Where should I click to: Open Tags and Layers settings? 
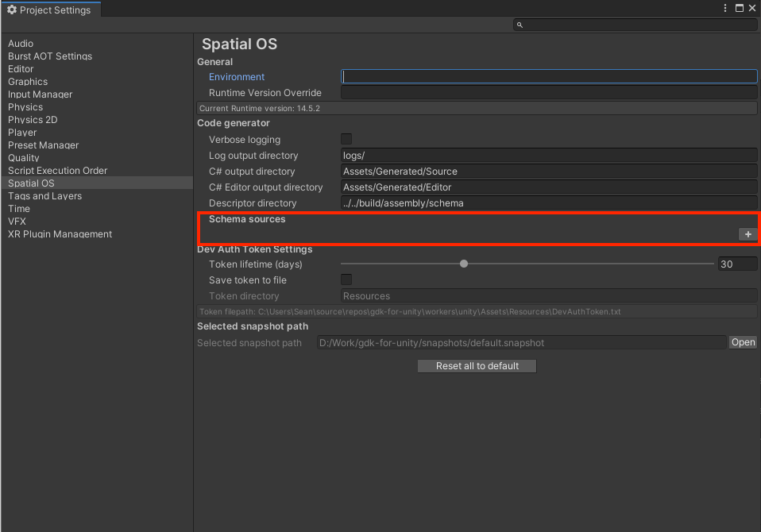44,196
